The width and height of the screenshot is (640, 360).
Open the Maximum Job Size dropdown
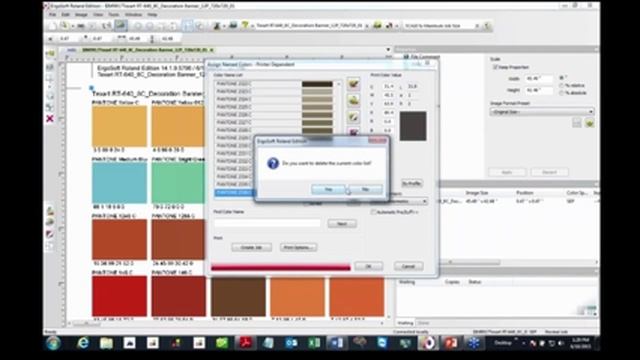coord(476,26)
